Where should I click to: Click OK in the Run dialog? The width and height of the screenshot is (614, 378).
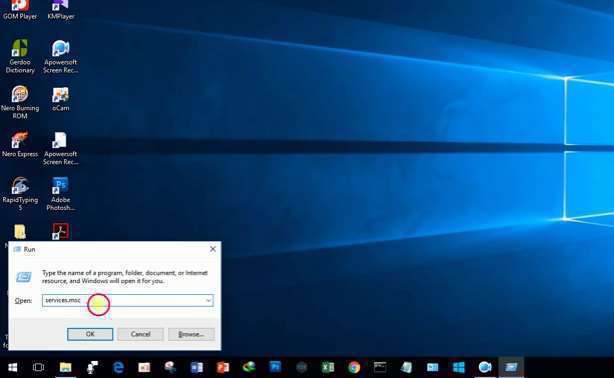[90, 334]
